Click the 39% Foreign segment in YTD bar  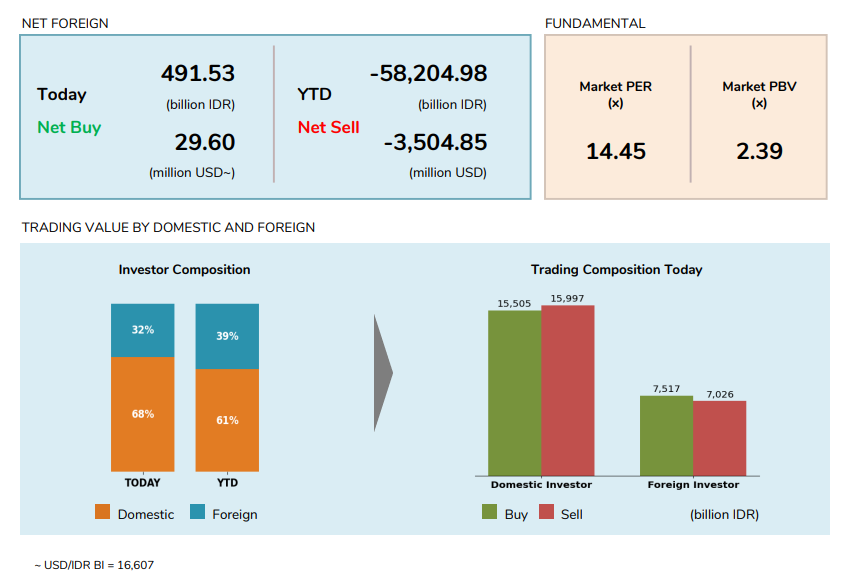pyautogui.click(x=227, y=337)
